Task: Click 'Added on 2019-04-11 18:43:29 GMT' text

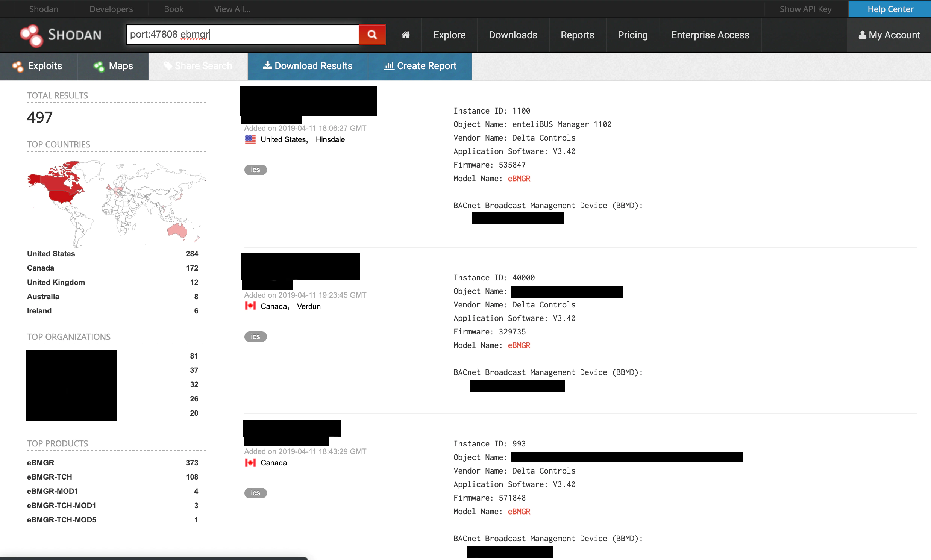Action: pyautogui.click(x=305, y=451)
